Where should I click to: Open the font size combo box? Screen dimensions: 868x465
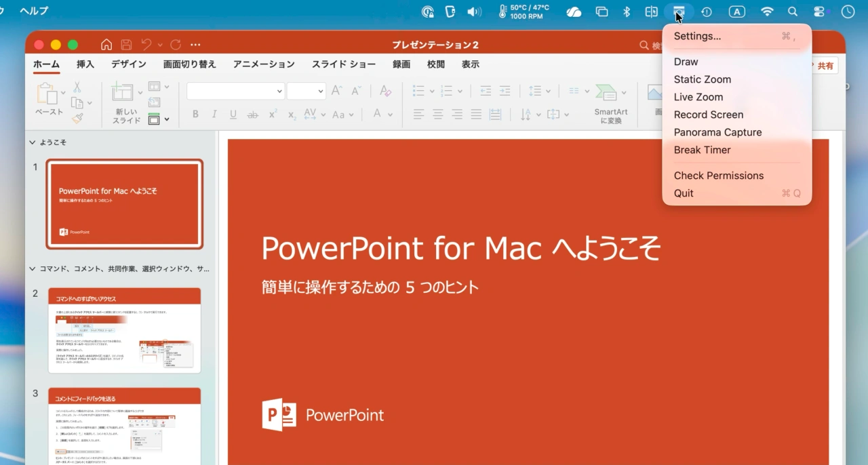coord(306,91)
